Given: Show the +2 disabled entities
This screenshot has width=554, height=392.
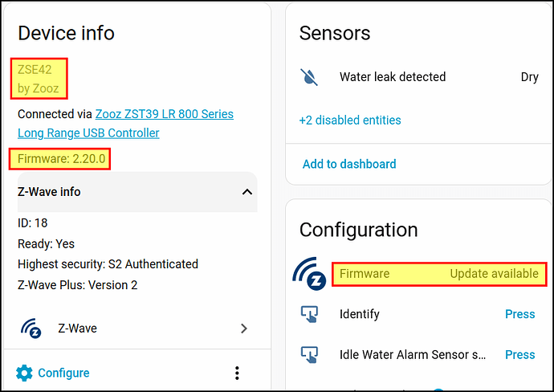Looking at the screenshot, I should tap(350, 120).
